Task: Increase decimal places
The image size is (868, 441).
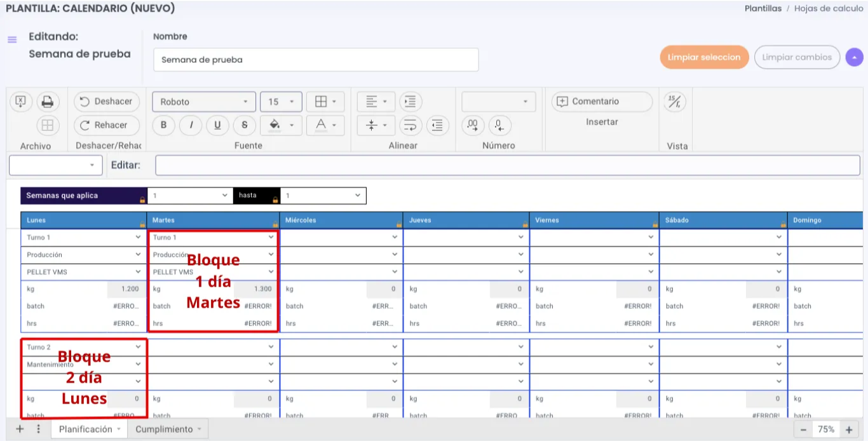Action: [x=473, y=125]
